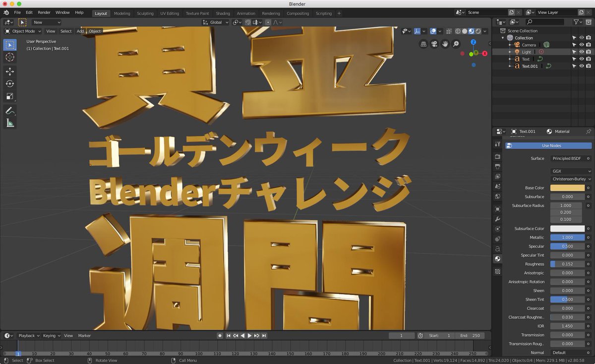Open the Object Mode dropdown

(x=23, y=31)
